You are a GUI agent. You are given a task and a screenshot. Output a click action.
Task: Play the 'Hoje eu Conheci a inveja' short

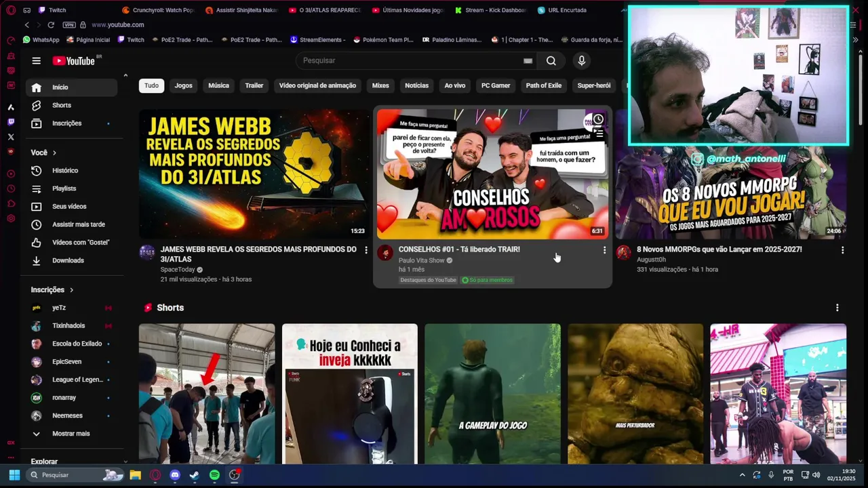coord(350,394)
